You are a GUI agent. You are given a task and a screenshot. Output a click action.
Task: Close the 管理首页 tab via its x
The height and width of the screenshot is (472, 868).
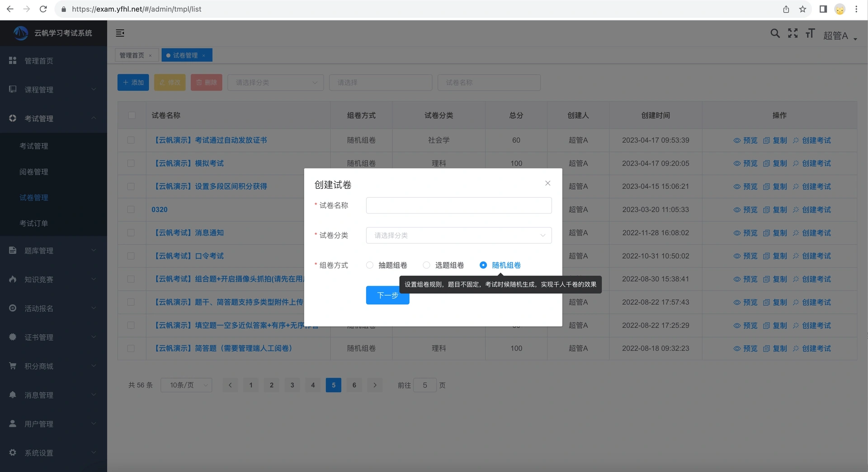[150, 56]
